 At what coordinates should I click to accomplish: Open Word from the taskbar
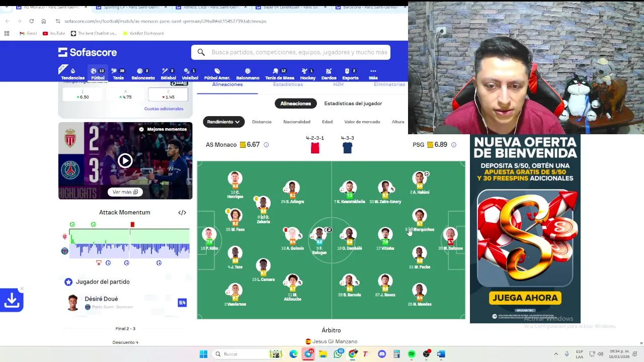click(441, 354)
